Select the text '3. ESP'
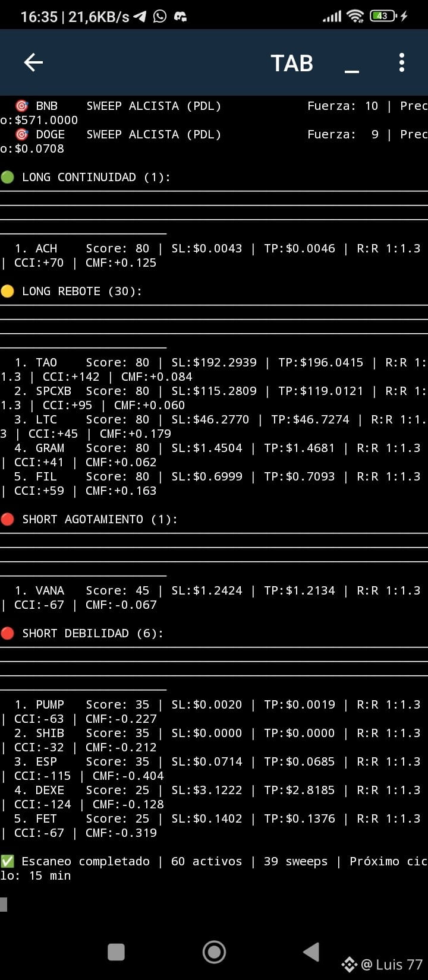Image resolution: width=428 pixels, height=980 pixels. point(36,761)
